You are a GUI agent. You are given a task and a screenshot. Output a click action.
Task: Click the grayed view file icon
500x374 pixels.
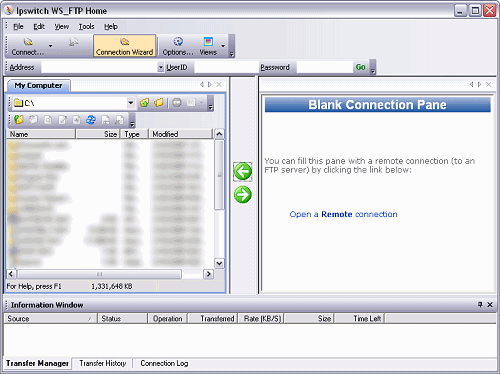pyautogui.click(x=48, y=120)
